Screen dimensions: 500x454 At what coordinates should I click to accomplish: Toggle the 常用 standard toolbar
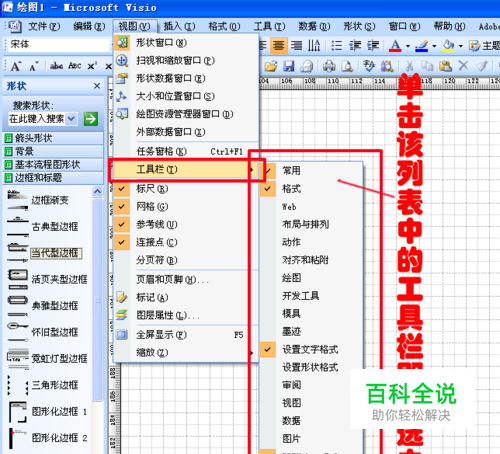point(311,171)
